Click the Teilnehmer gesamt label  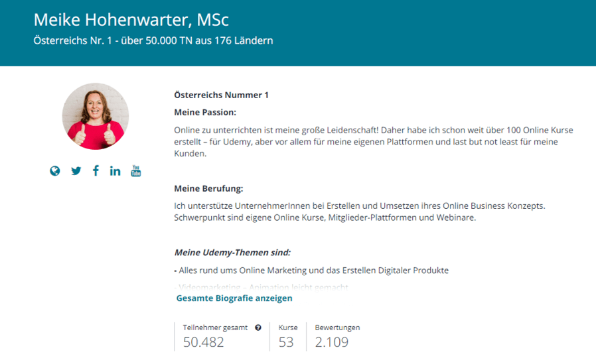click(x=215, y=328)
